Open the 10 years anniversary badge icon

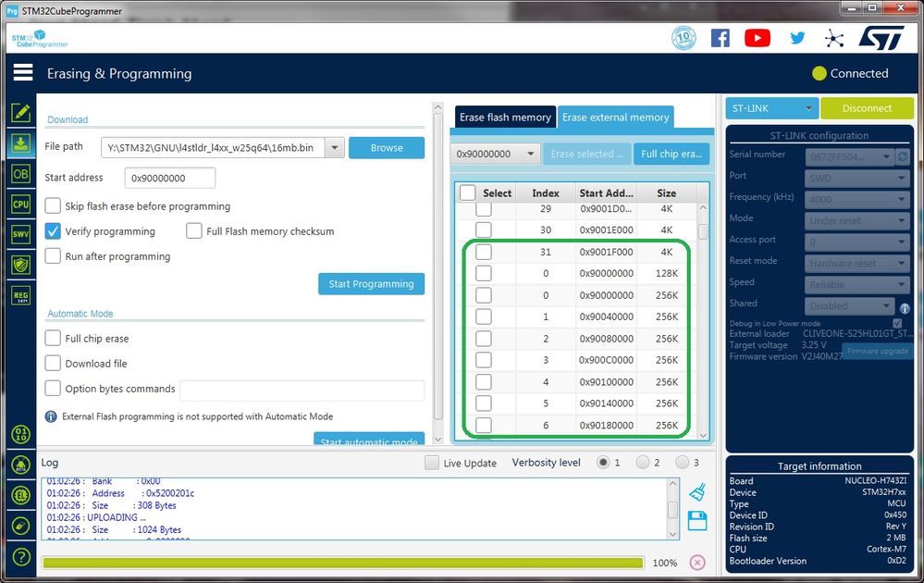[684, 38]
